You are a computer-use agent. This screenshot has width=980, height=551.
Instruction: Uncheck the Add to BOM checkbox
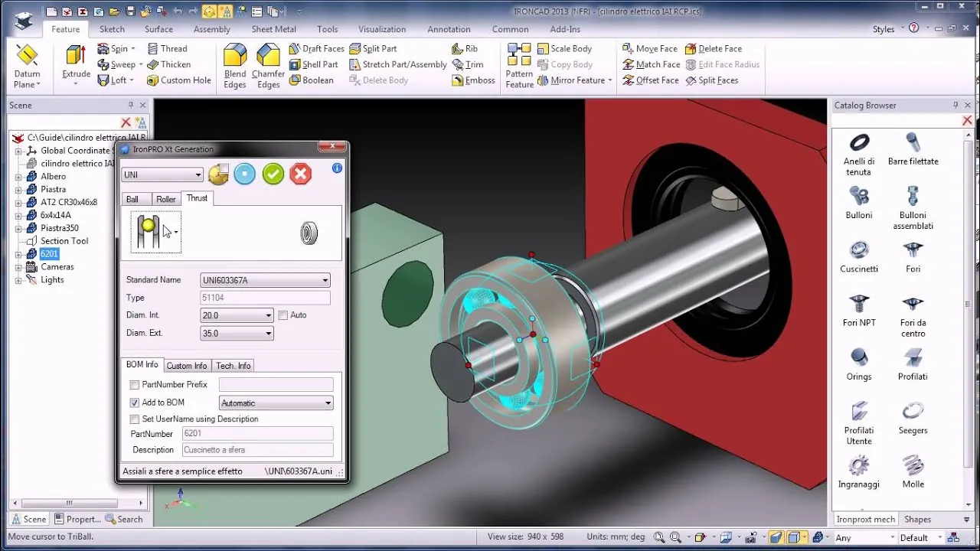135,403
